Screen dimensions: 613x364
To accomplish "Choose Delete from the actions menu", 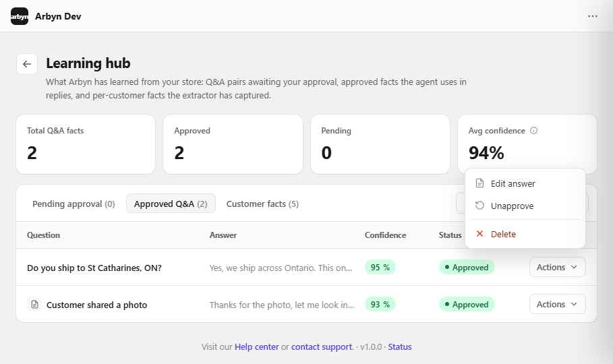I will click(x=525, y=234).
